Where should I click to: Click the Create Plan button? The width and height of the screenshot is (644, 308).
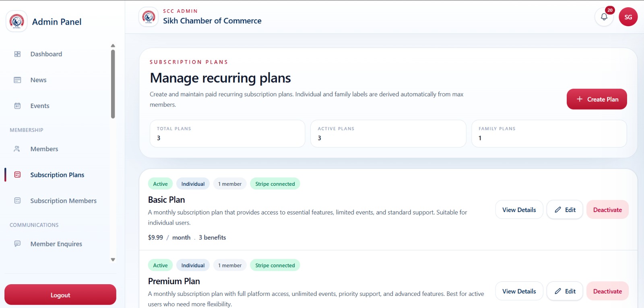click(x=597, y=99)
